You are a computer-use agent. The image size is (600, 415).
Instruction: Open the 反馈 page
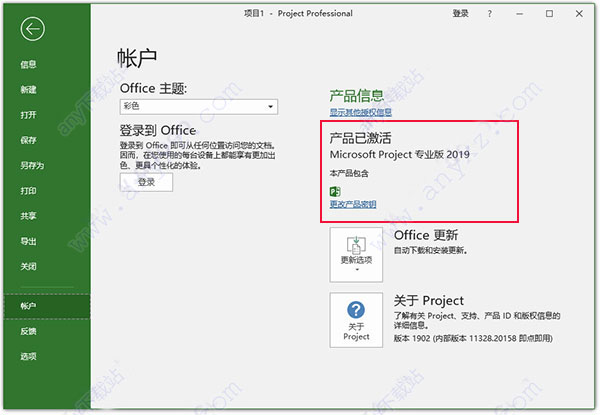[28, 331]
